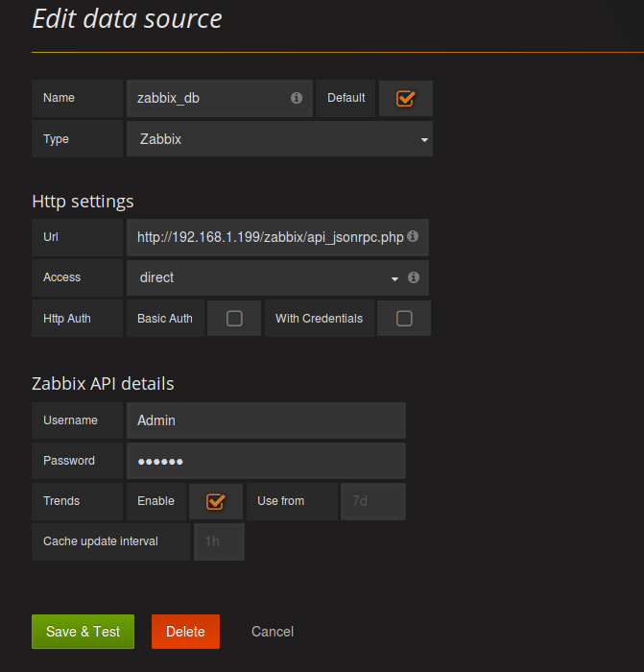Click the info icon in the Name field

[296, 98]
